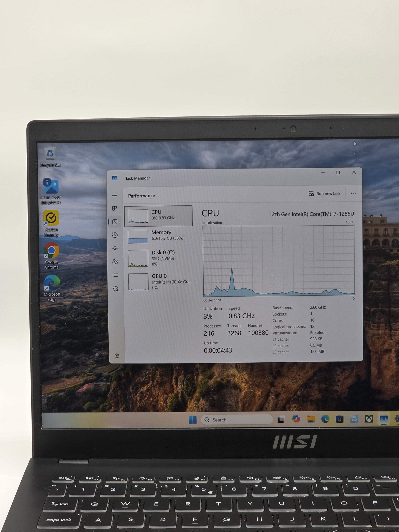Image resolution: width=399 pixels, height=532 pixels.
Task: Click the L3 cache 12.0 MB value
Action: tap(317, 351)
